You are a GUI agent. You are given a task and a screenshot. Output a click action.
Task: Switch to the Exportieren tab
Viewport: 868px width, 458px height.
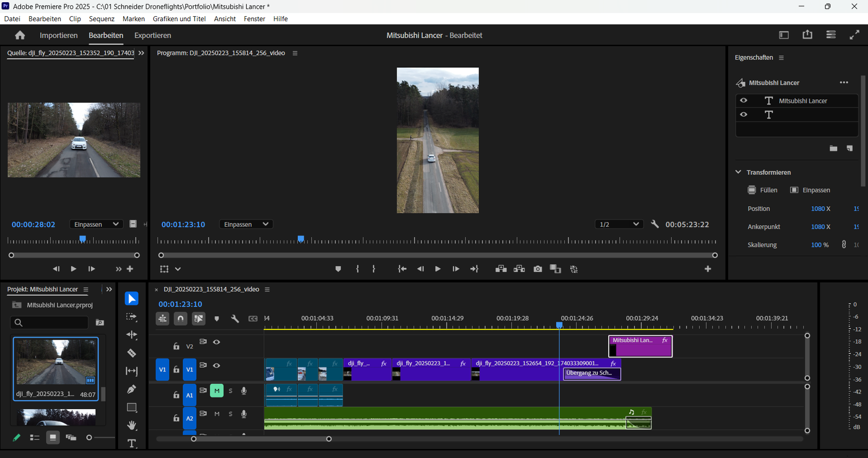152,35
